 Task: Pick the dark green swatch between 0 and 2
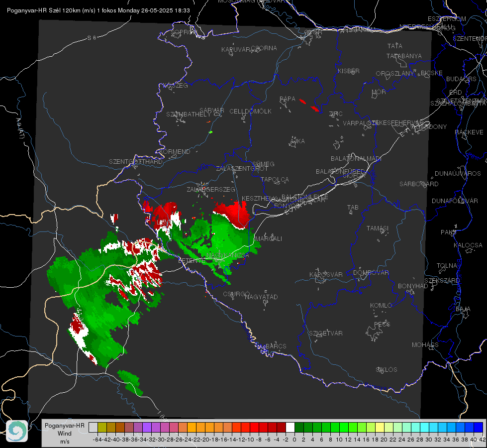point(299,427)
